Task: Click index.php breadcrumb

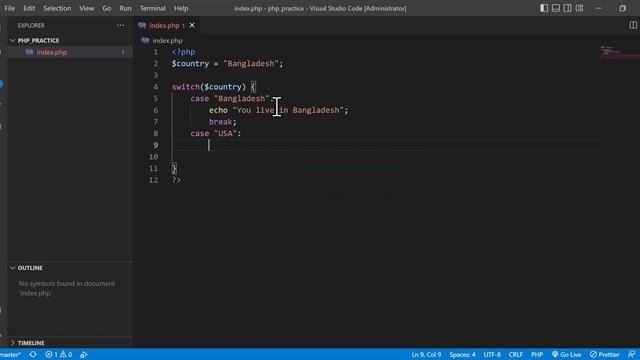Action: coord(167,40)
